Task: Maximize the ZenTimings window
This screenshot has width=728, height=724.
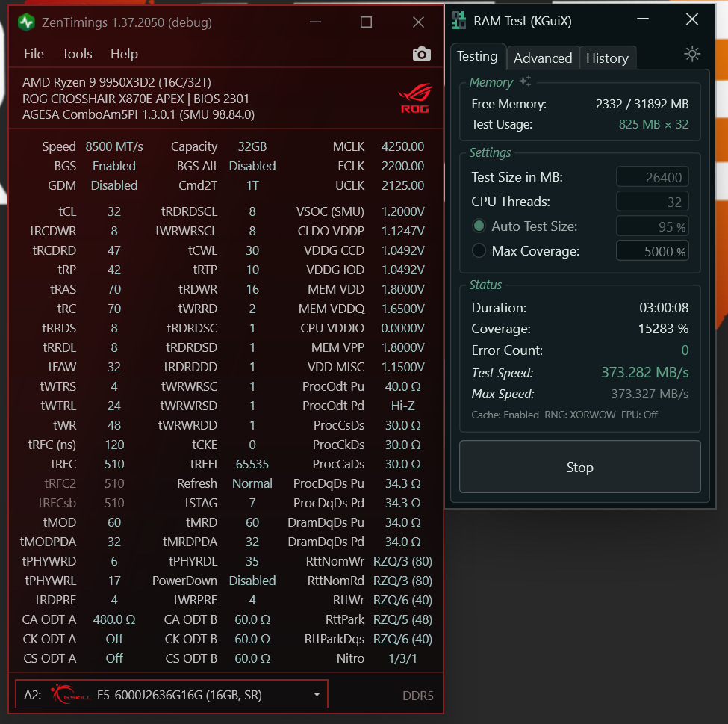Action: 366,22
